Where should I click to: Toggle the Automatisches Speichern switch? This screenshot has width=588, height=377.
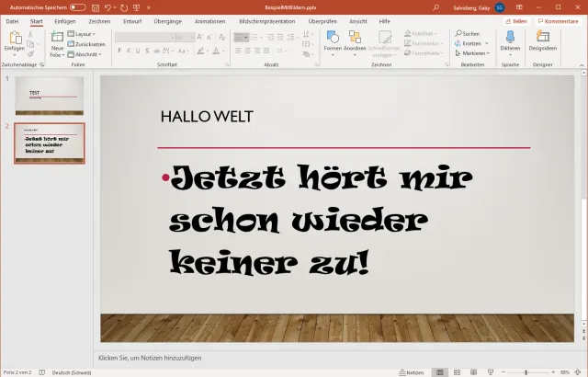pyautogui.click(x=77, y=7)
